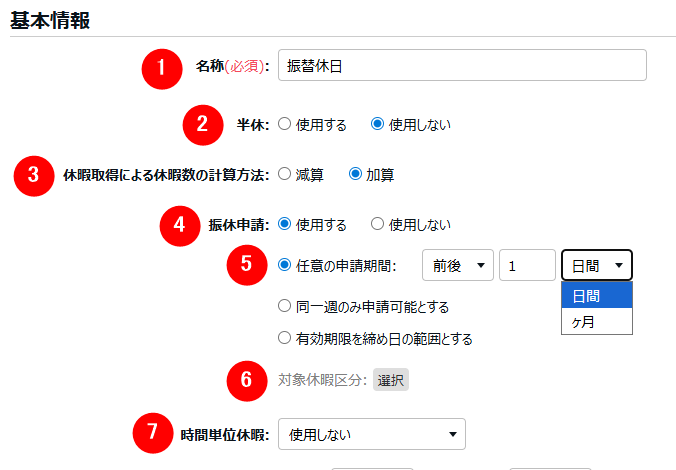Choose ヶ月 from the open list

[597, 321]
